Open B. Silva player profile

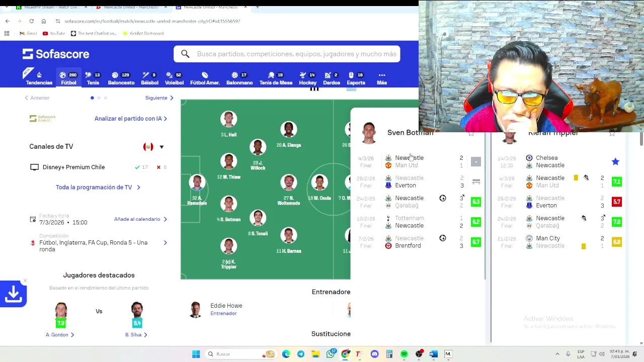136,335
